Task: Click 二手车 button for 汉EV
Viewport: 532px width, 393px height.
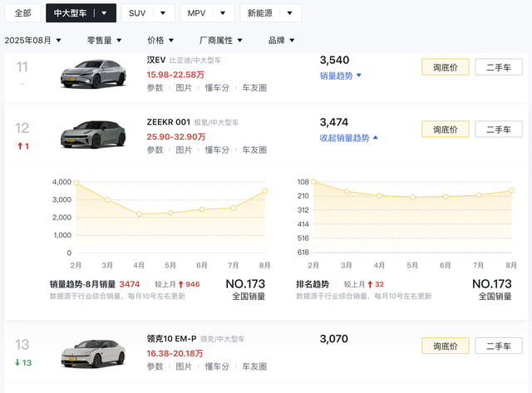Action: pyautogui.click(x=499, y=67)
